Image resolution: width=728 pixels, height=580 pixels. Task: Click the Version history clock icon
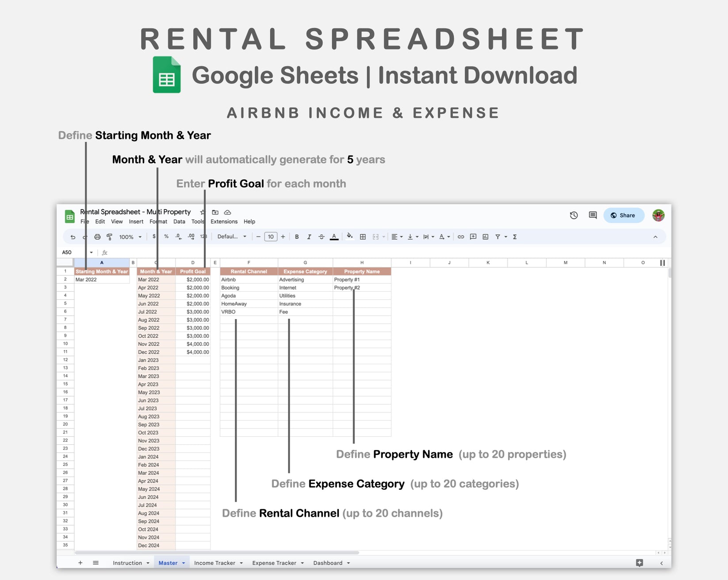(x=573, y=215)
